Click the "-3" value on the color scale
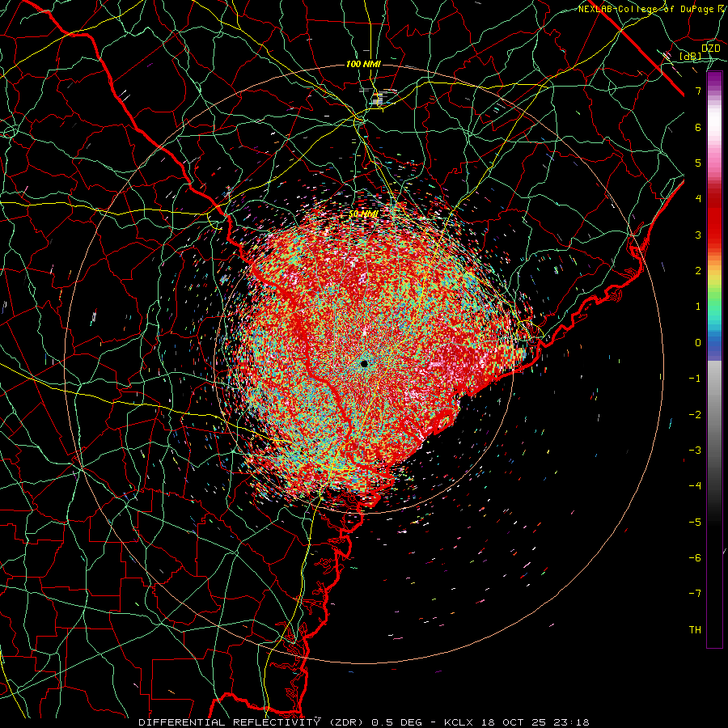The image size is (728, 728). point(695,451)
